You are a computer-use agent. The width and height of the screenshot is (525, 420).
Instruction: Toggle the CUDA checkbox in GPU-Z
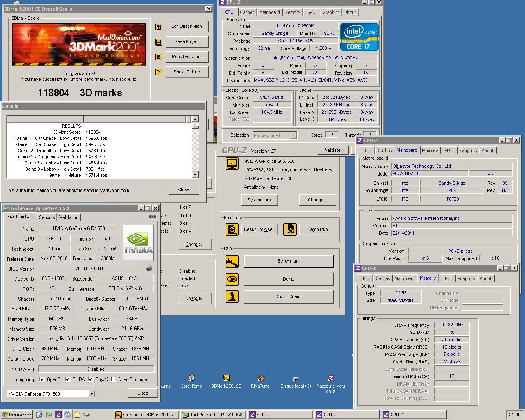[68, 379]
